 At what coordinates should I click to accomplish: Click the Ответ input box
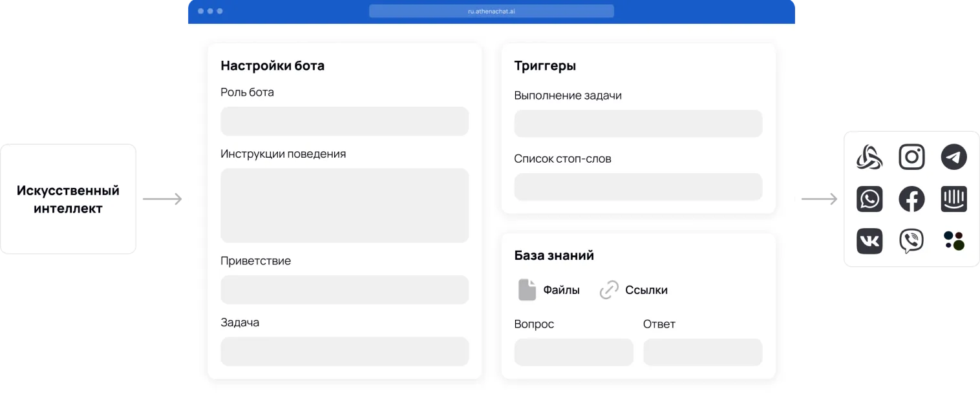click(703, 352)
